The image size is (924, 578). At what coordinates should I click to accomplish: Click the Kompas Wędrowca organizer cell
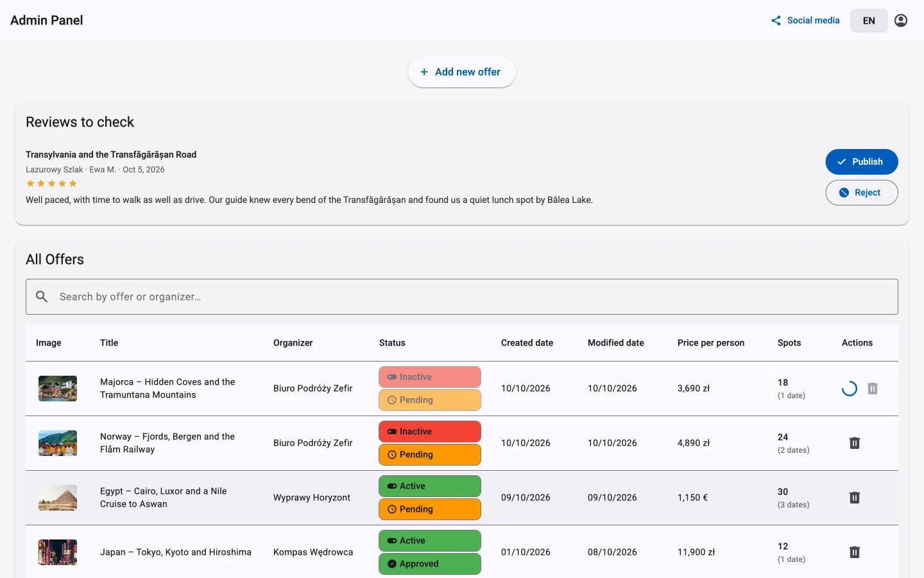click(313, 552)
